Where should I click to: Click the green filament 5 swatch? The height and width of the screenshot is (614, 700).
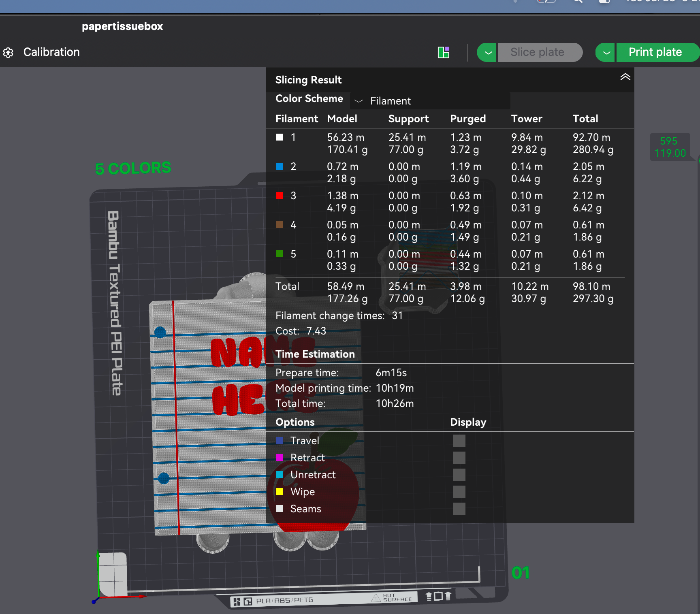pyautogui.click(x=280, y=254)
